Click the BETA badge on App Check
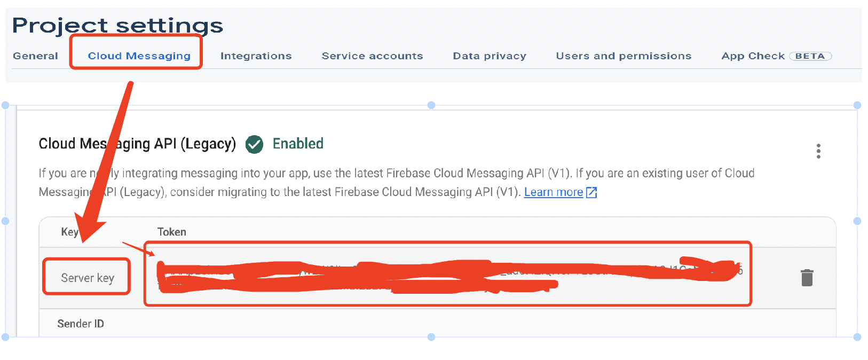Image resolution: width=868 pixels, height=360 pixels. (x=810, y=56)
